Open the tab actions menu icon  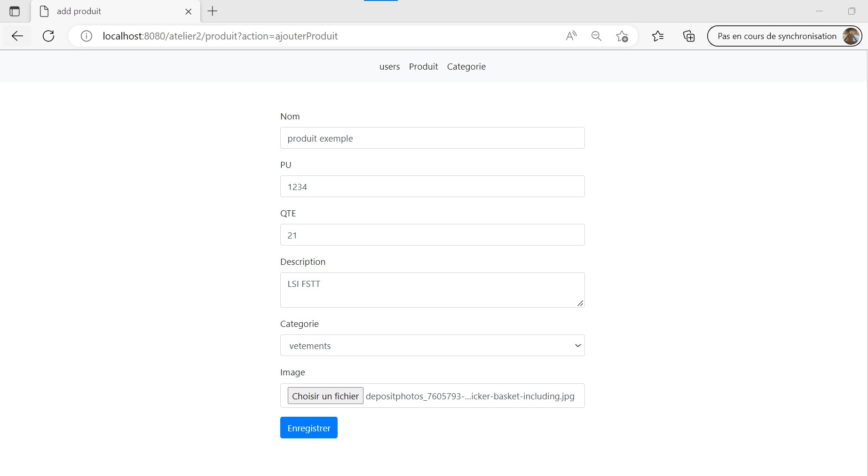click(x=15, y=11)
